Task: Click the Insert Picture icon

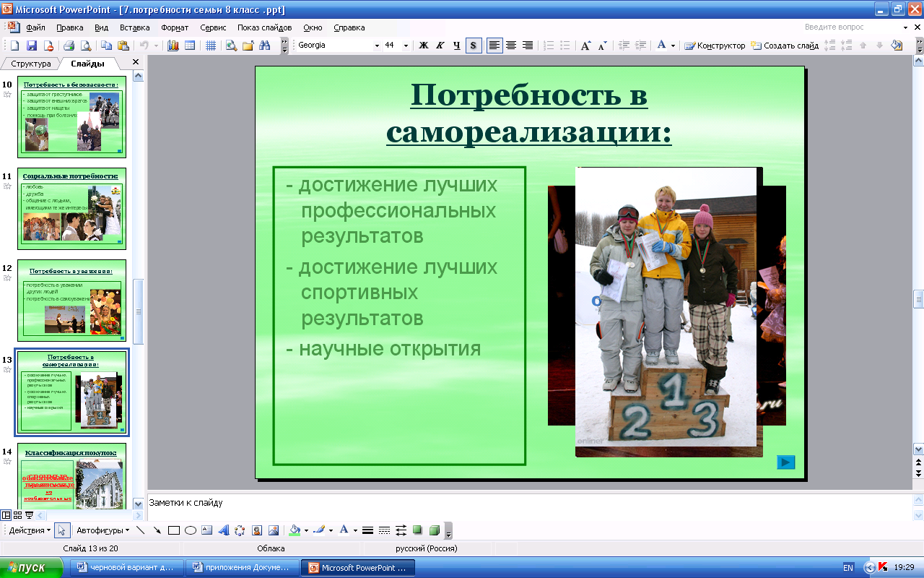Action: [274, 530]
